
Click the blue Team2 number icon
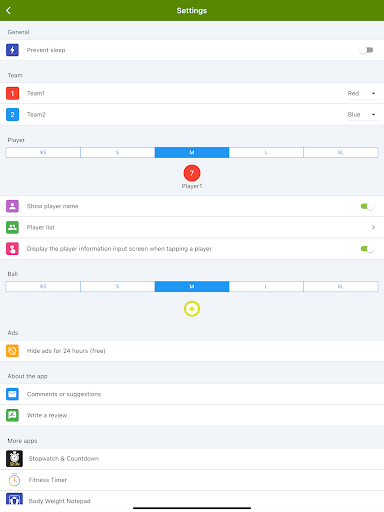[12, 114]
